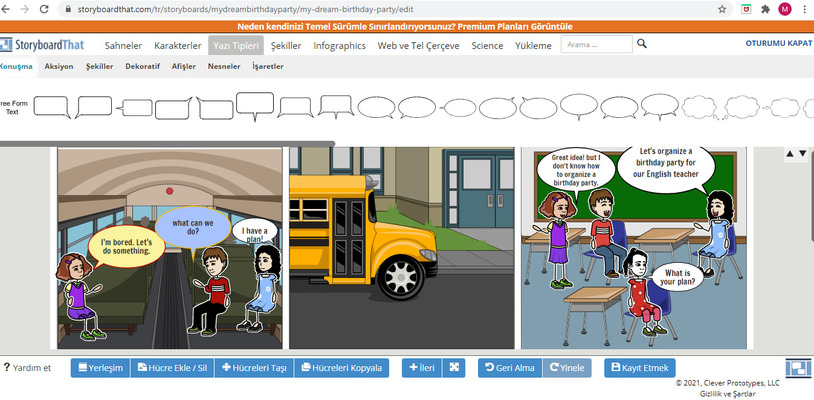Viewport: 814px width, 400px height.
Task: Click the İleri button
Action: 422,368
